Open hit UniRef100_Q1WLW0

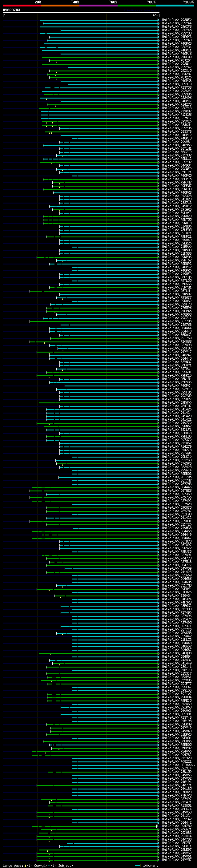click(177, 57)
